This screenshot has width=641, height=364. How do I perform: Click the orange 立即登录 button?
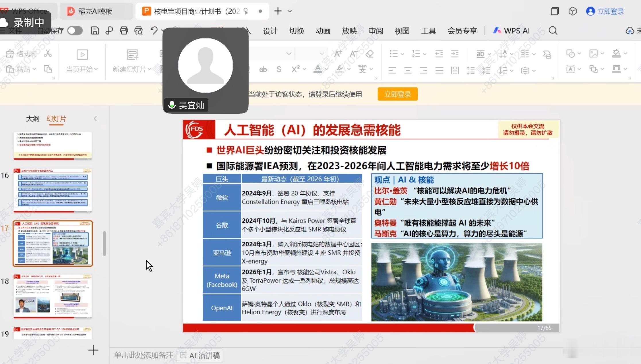click(x=398, y=94)
